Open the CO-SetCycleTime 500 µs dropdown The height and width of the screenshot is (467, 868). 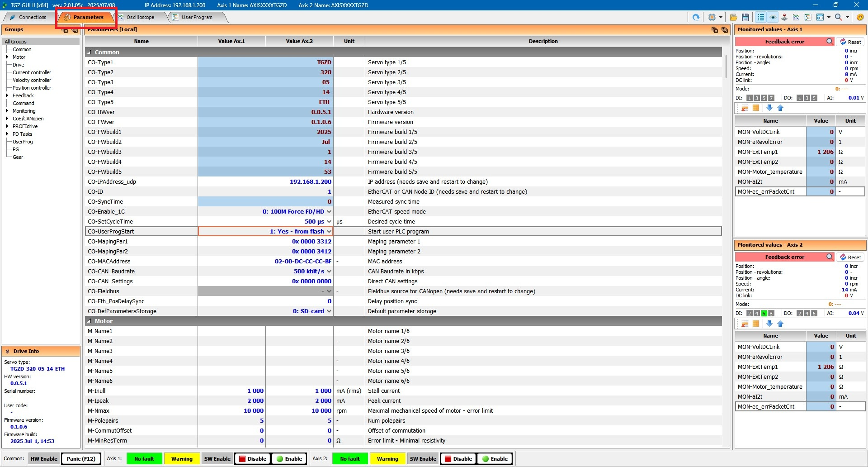click(x=329, y=222)
